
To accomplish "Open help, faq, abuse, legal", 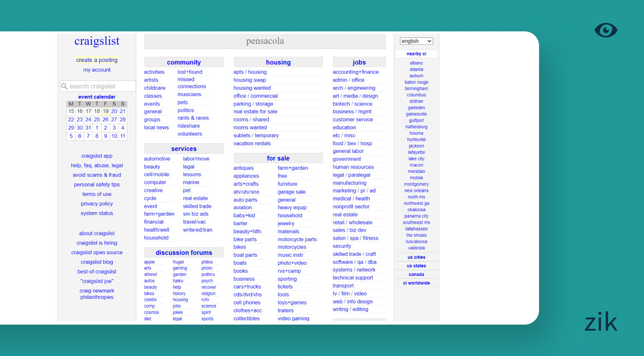I will 97,165.
